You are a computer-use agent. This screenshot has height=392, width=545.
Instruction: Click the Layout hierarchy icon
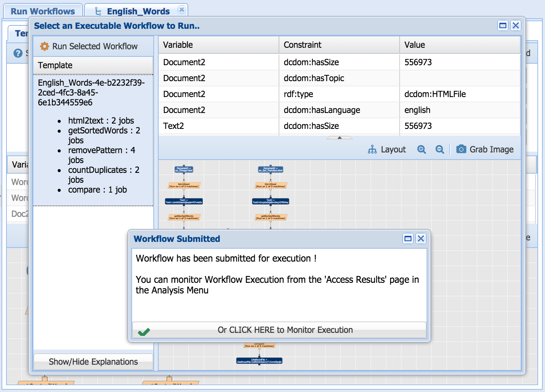(372, 149)
